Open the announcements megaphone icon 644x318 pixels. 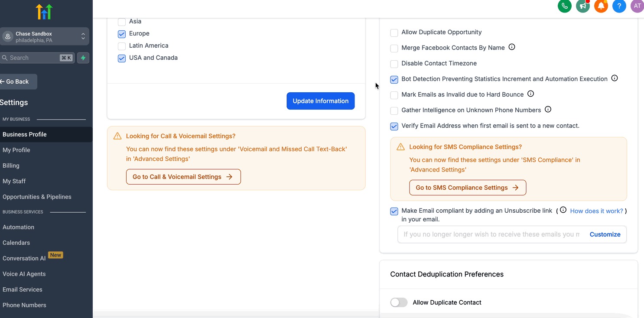coord(583,6)
